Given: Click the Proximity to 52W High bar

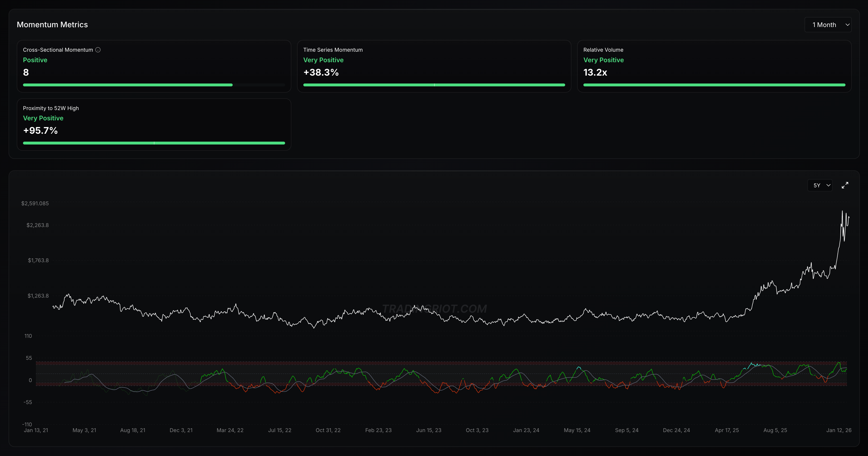Looking at the screenshot, I should [154, 143].
